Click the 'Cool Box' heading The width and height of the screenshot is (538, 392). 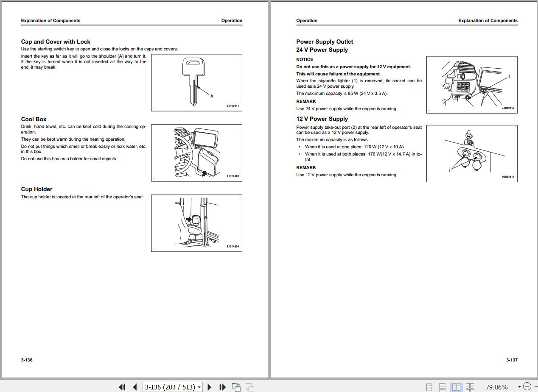pyautogui.click(x=34, y=119)
